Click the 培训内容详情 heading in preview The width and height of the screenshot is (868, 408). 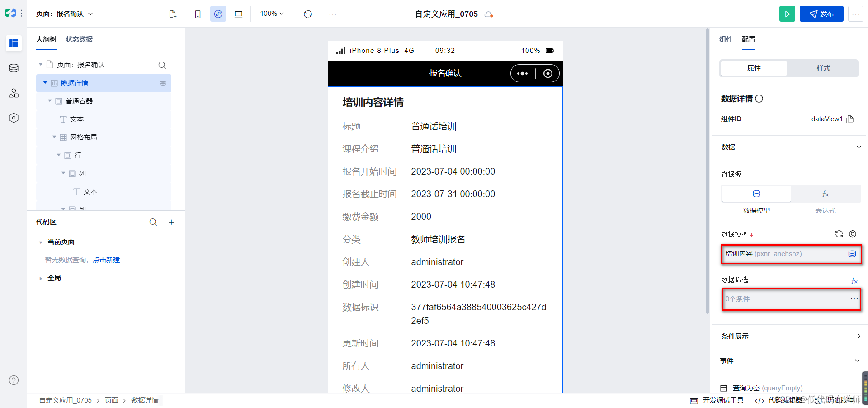coord(373,103)
